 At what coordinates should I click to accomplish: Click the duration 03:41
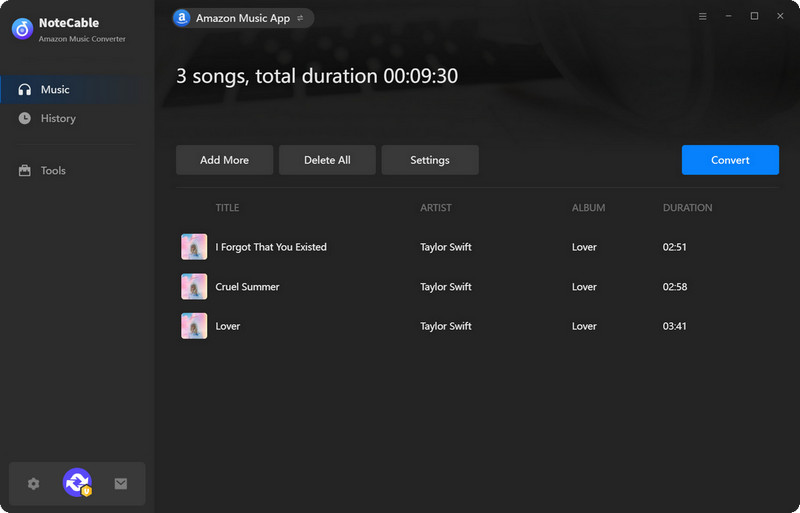pyautogui.click(x=674, y=326)
